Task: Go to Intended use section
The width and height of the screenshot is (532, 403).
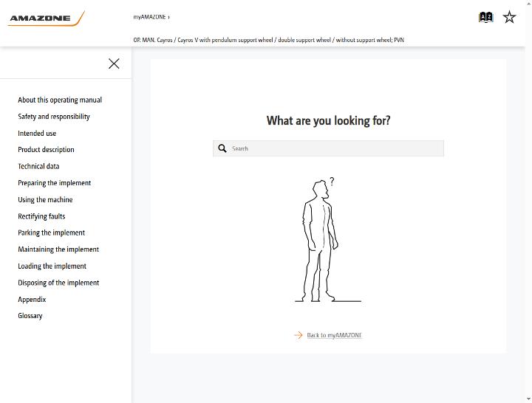Action: 37,133
